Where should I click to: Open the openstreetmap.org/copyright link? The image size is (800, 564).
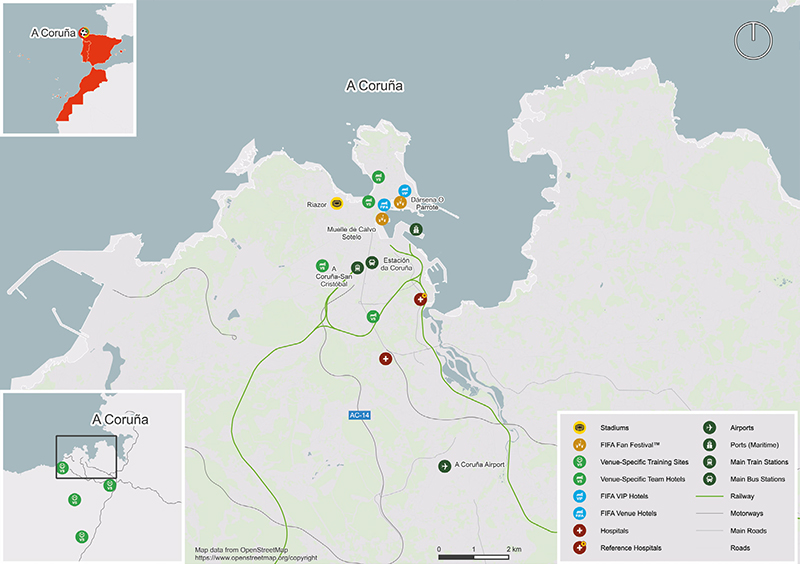[256, 558]
